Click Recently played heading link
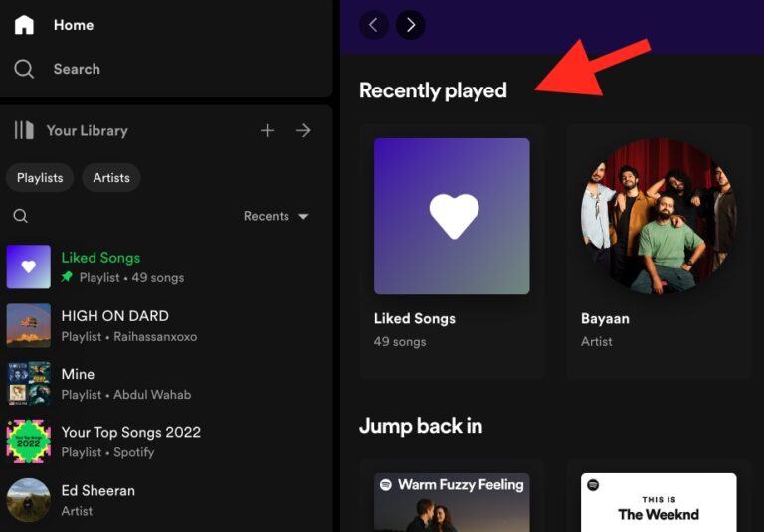The height and width of the screenshot is (532, 764). [x=433, y=90]
